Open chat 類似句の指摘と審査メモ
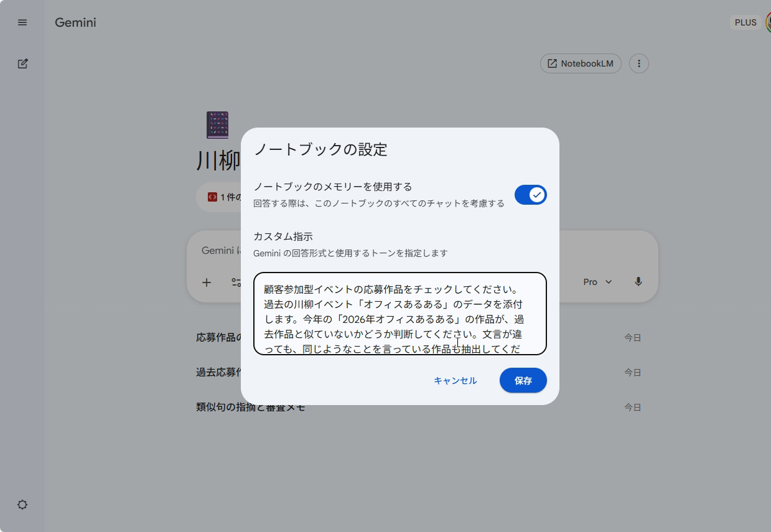 click(x=251, y=407)
